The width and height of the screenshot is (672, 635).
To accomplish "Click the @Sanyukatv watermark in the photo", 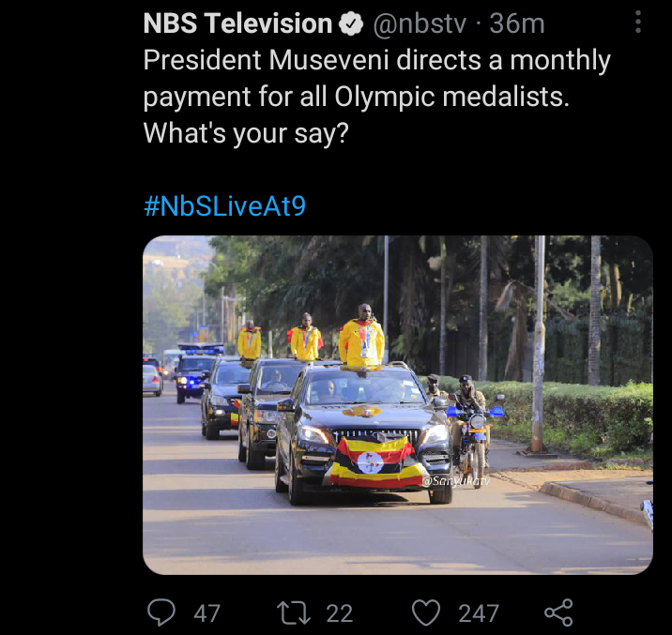I will 456,481.
